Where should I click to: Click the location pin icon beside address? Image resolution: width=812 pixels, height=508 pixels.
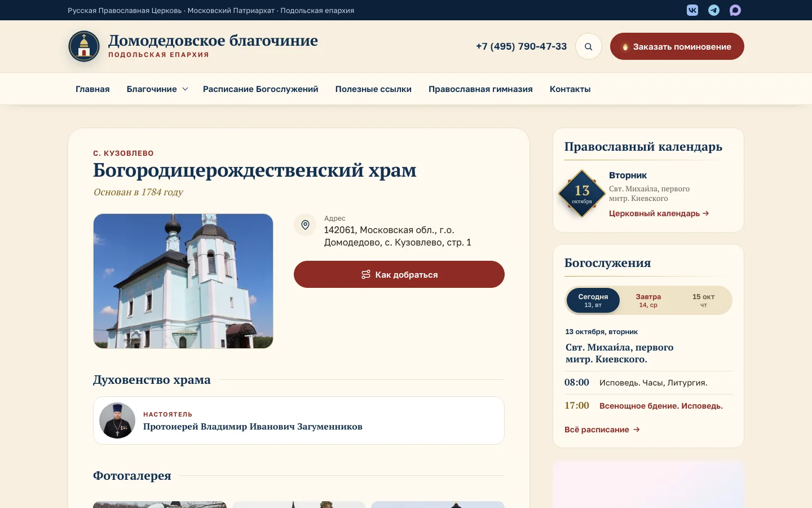coord(305,225)
